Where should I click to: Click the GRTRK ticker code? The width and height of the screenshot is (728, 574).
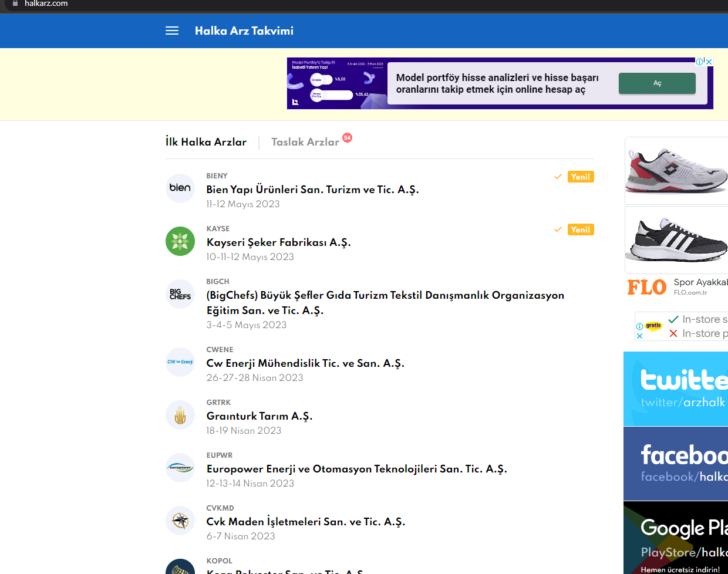(218, 403)
